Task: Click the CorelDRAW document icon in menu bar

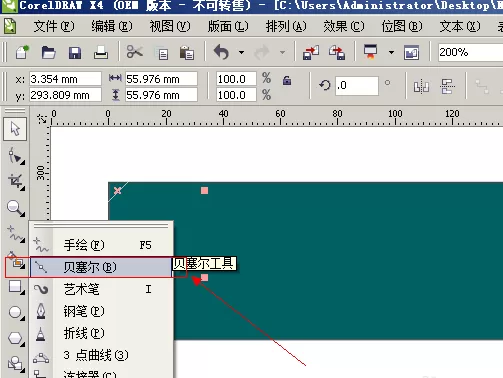Action: click(10, 26)
